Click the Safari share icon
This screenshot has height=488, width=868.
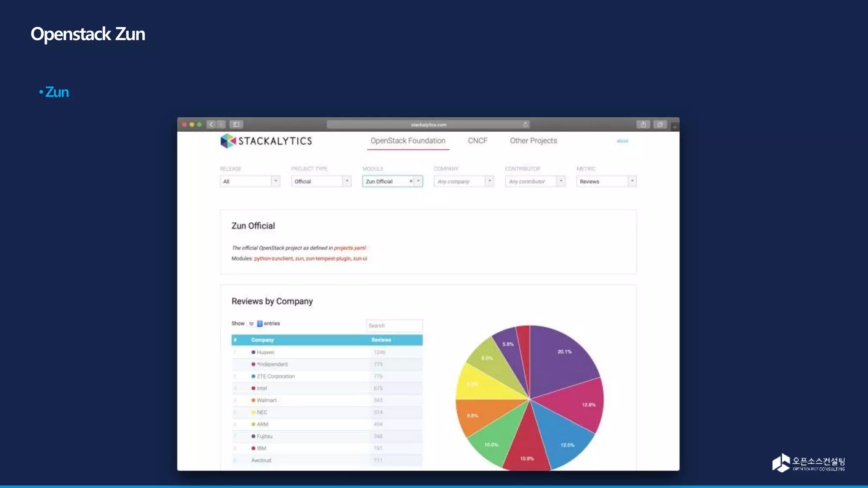pyautogui.click(x=643, y=125)
